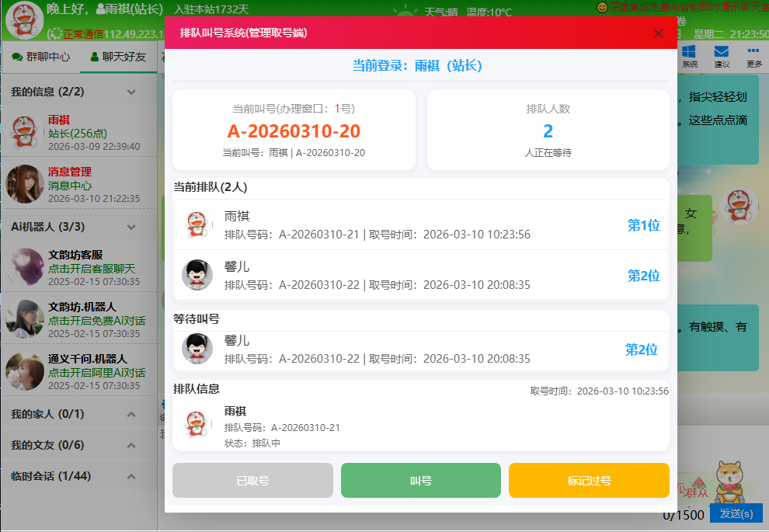769x532 pixels.
Task: Open the 更多 three-dots menu
Action: 753,54
